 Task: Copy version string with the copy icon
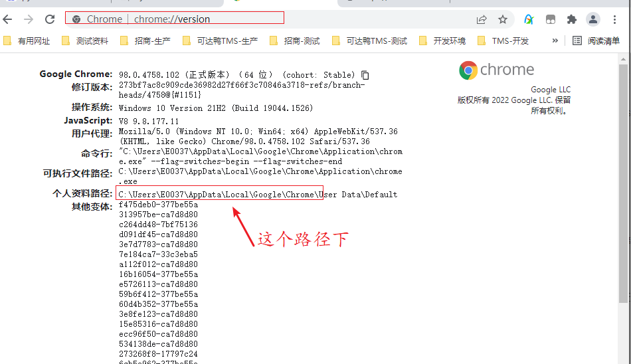pos(365,75)
